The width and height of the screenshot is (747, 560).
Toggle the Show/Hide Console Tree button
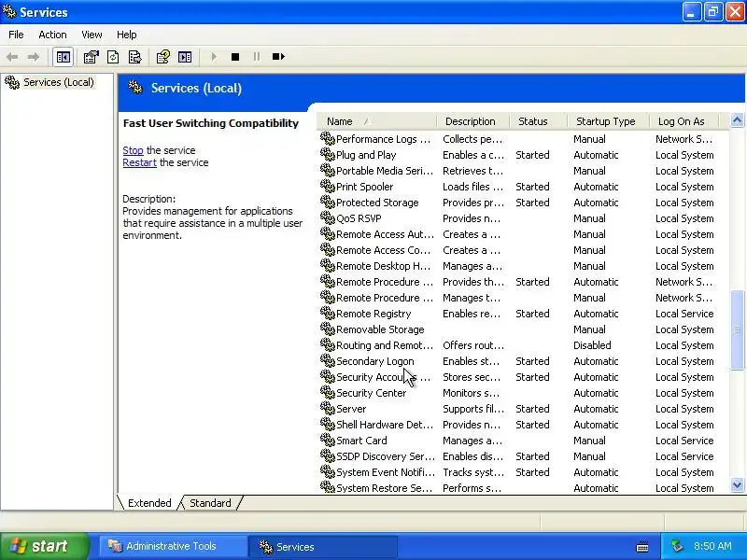click(63, 57)
